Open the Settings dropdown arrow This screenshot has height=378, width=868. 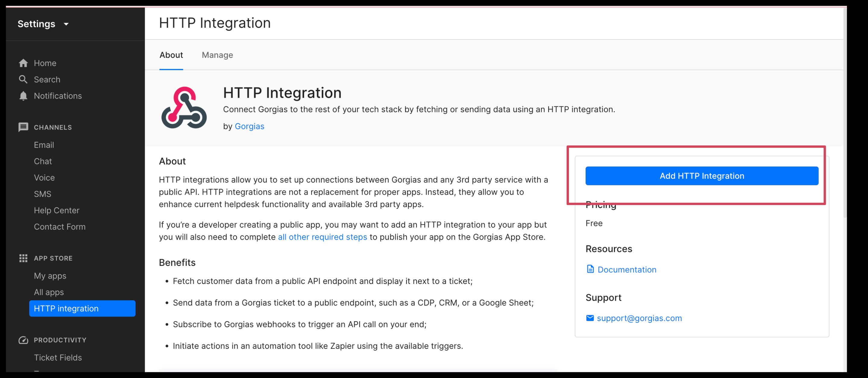coord(66,24)
